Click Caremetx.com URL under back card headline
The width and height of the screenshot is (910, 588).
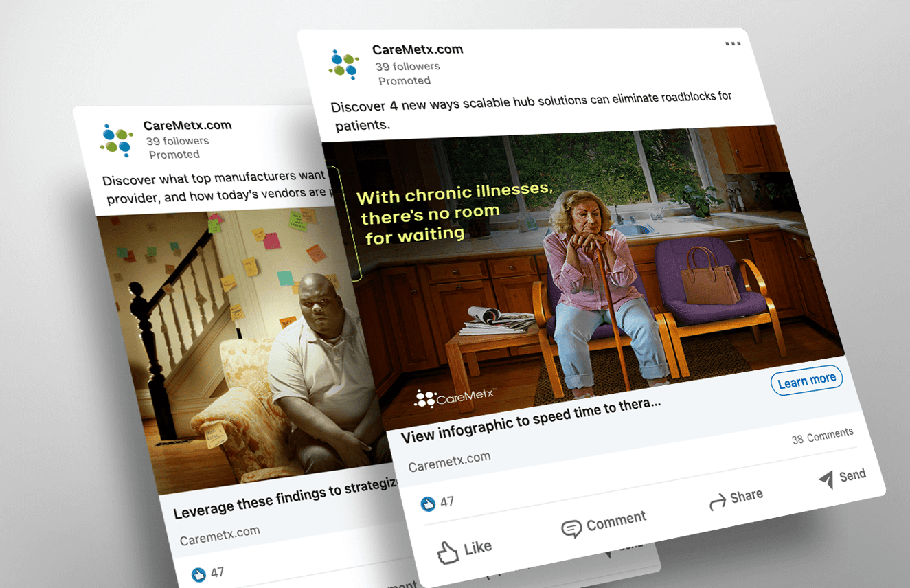click(x=220, y=536)
